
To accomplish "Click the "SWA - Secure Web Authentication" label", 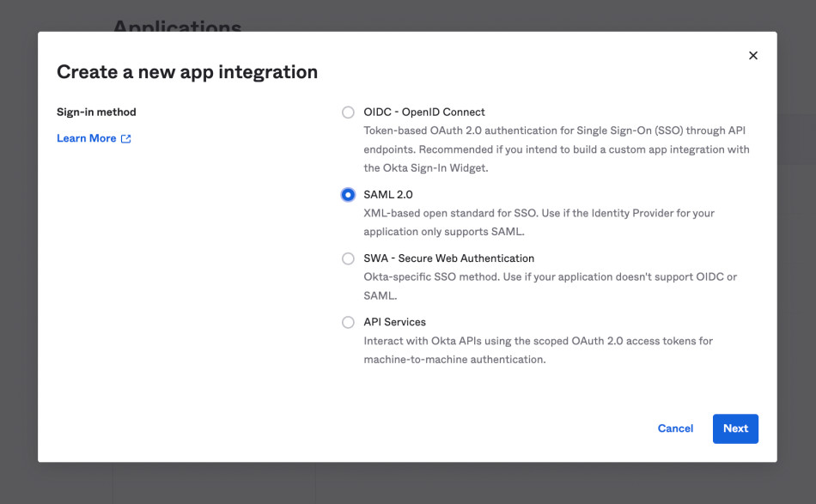I will tap(448, 258).
